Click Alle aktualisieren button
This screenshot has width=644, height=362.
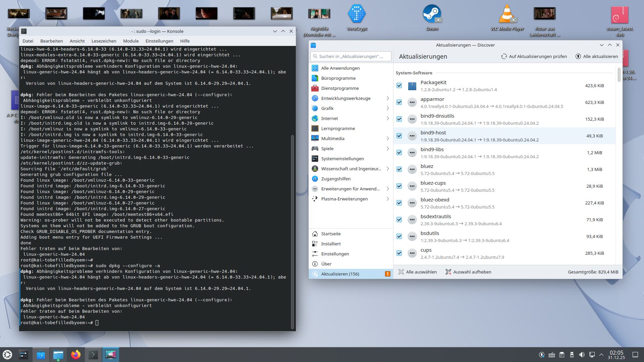(597, 56)
